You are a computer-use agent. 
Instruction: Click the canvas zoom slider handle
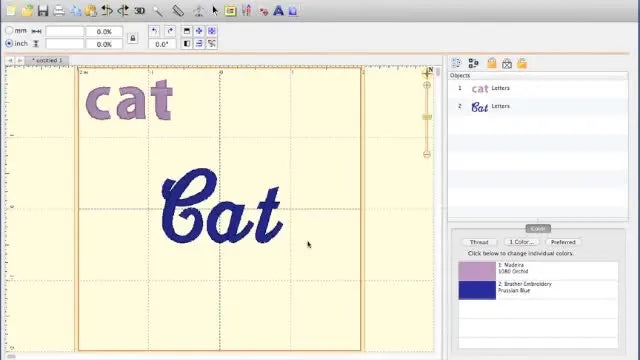pos(427,117)
